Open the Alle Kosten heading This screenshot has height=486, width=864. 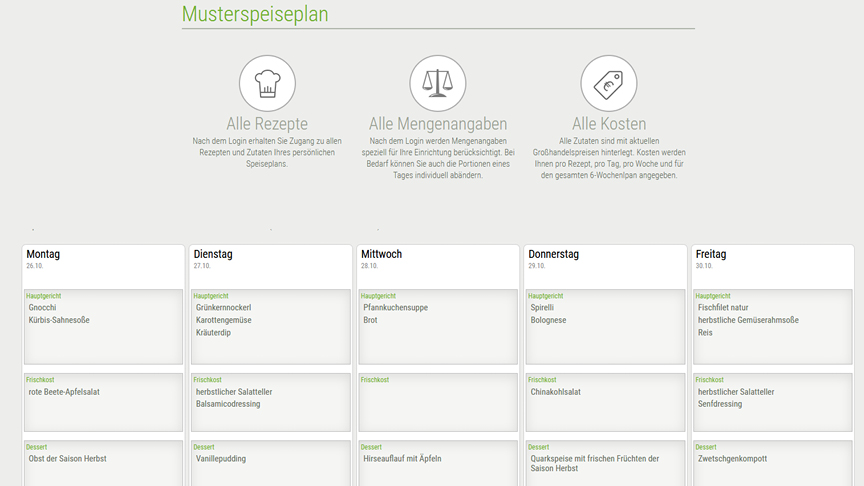tap(609, 124)
